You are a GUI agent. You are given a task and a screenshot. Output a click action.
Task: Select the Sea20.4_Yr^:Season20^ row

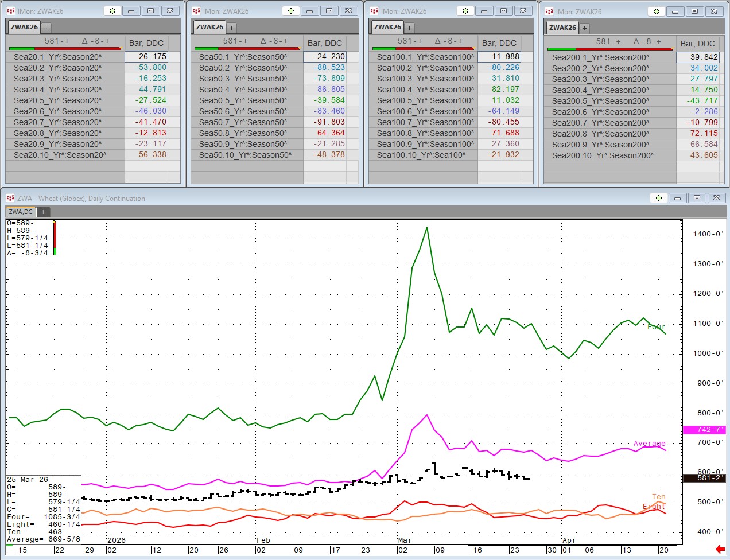[x=57, y=90]
